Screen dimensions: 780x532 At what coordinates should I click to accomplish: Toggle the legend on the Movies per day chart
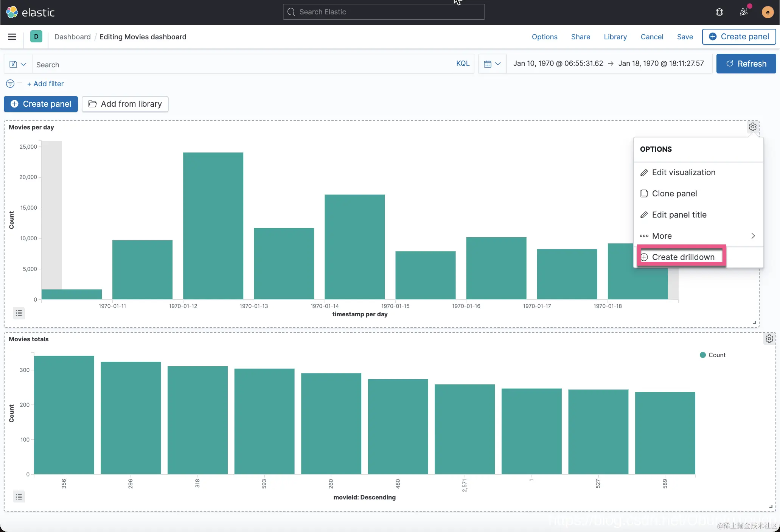(x=19, y=313)
